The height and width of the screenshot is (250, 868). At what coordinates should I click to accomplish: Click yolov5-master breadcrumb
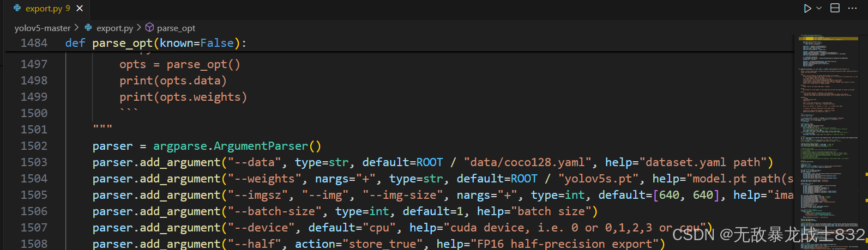[43, 28]
